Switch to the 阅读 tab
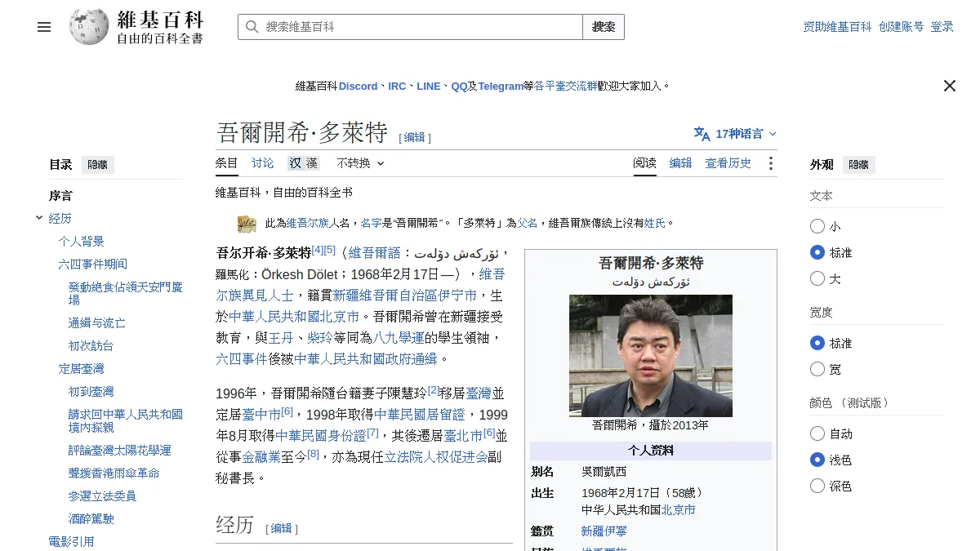Image resolution: width=980 pixels, height=551 pixels. pyautogui.click(x=645, y=163)
